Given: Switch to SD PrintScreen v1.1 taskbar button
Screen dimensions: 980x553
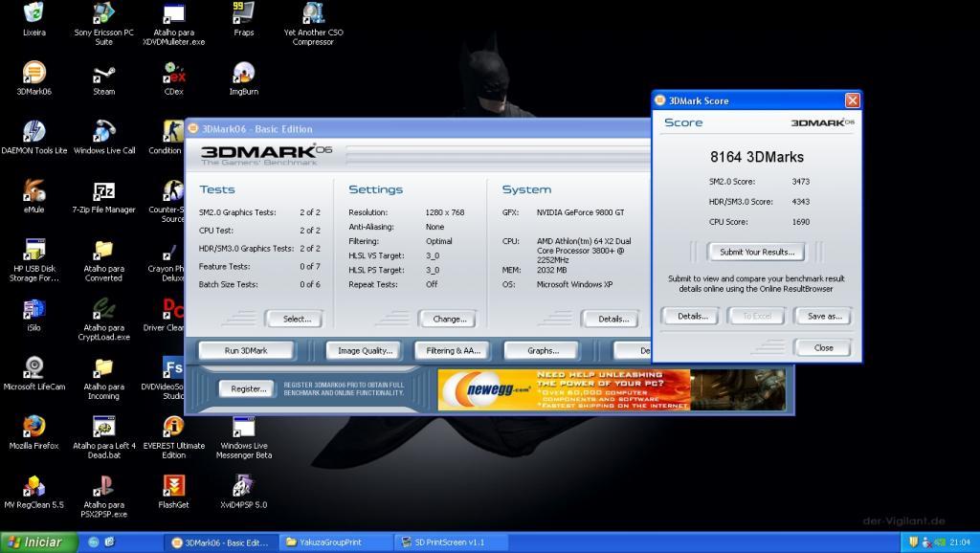Looking at the screenshot, I should pyautogui.click(x=450, y=542).
